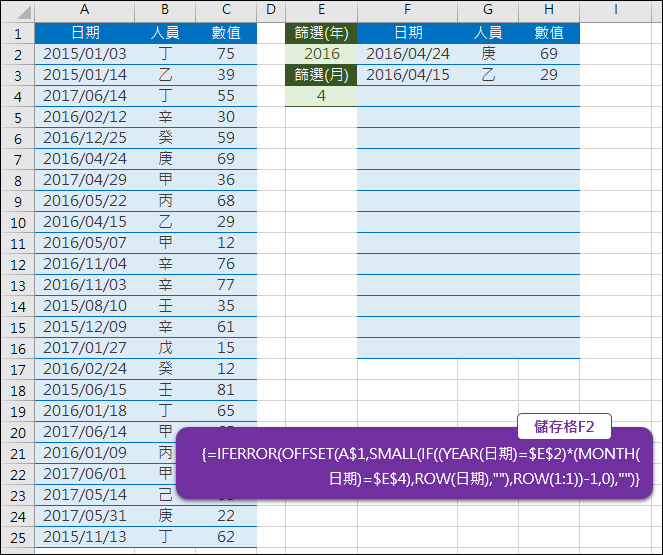The height and width of the screenshot is (555, 663).
Task: Select the year filter value 2016
Action: click(321, 54)
